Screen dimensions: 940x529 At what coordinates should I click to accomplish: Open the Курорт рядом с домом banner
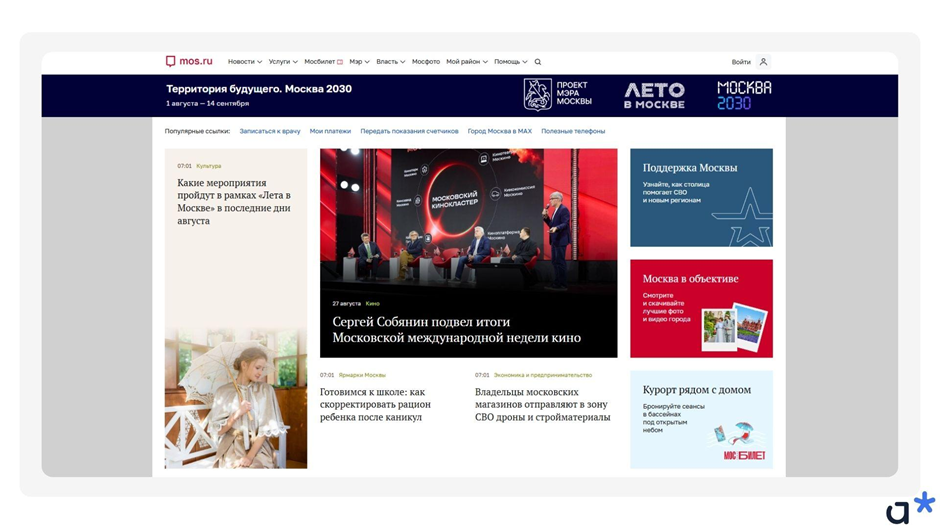701,419
